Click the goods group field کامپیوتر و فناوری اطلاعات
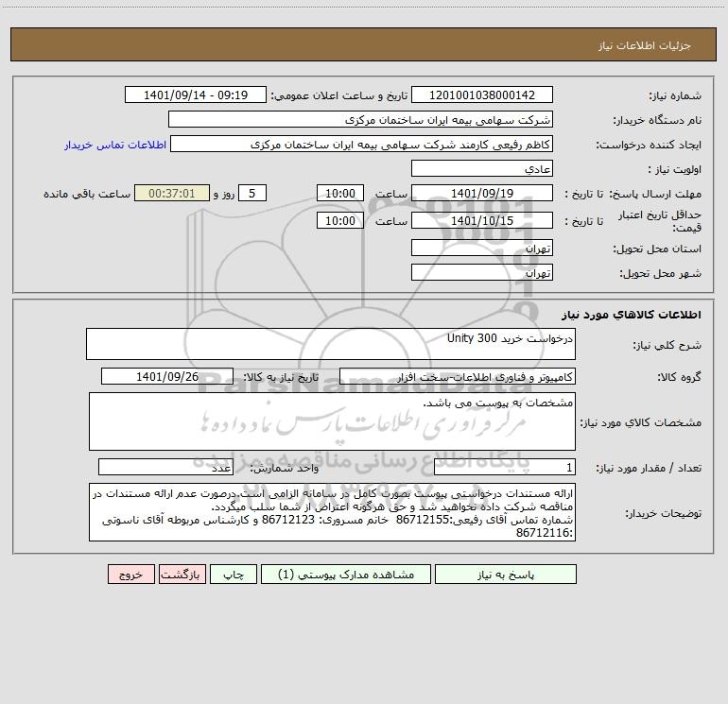The width and height of the screenshot is (728, 704). [x=458, y=377]
